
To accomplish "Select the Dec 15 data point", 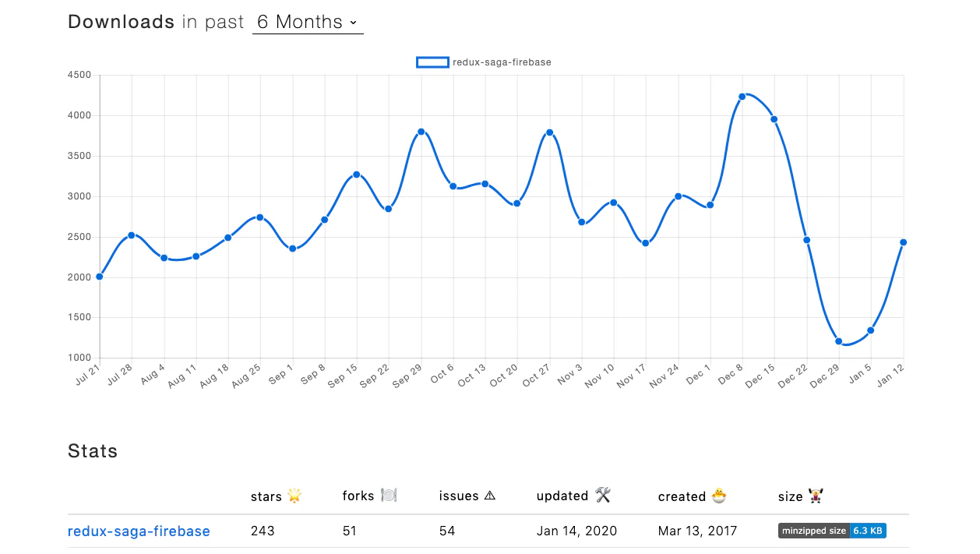I will (774, 119).
